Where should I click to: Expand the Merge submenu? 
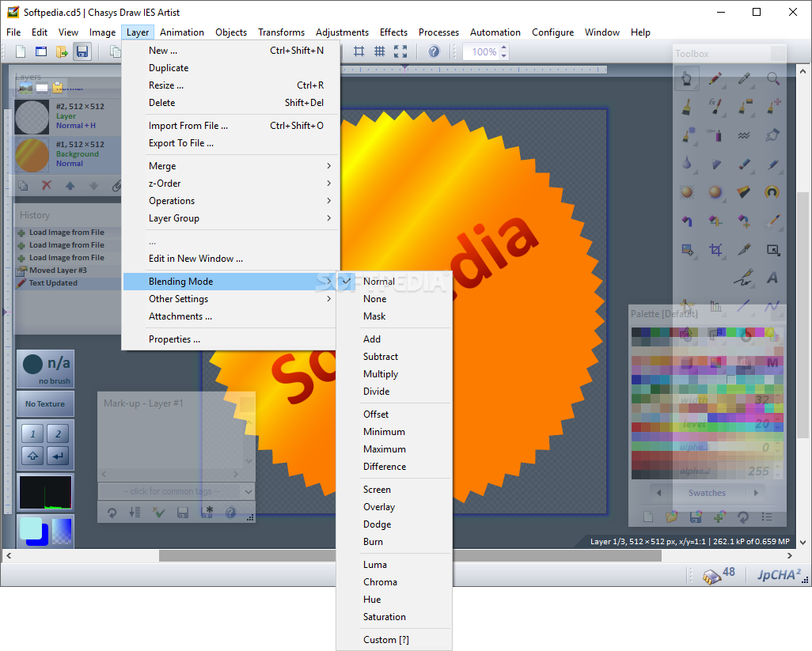231,166
